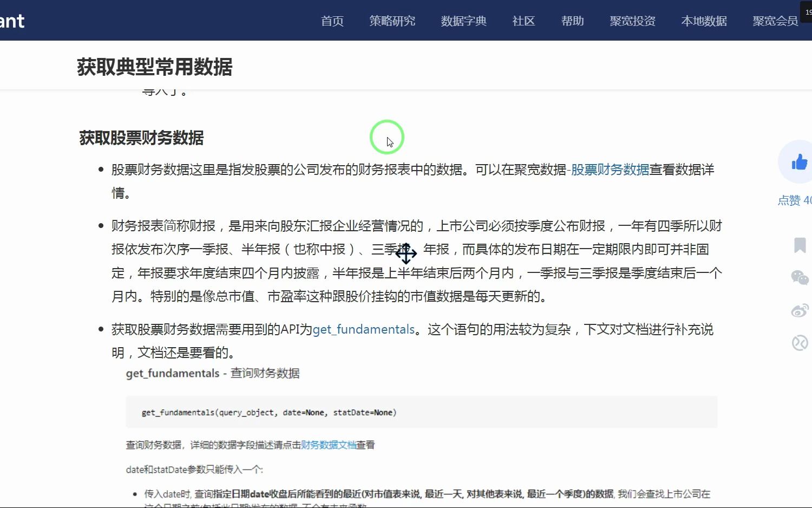Open the 本地数据 nav item

704,21
